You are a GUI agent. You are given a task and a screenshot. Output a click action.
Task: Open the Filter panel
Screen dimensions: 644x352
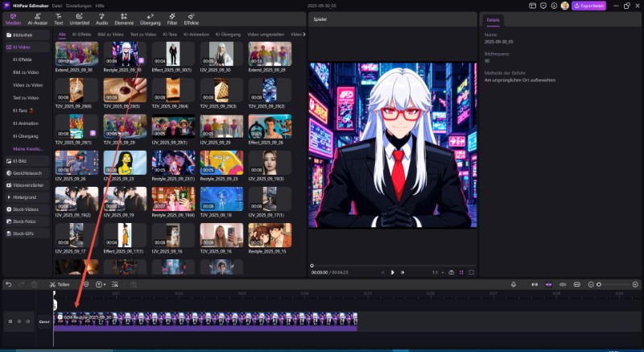[x=172, y=19]
